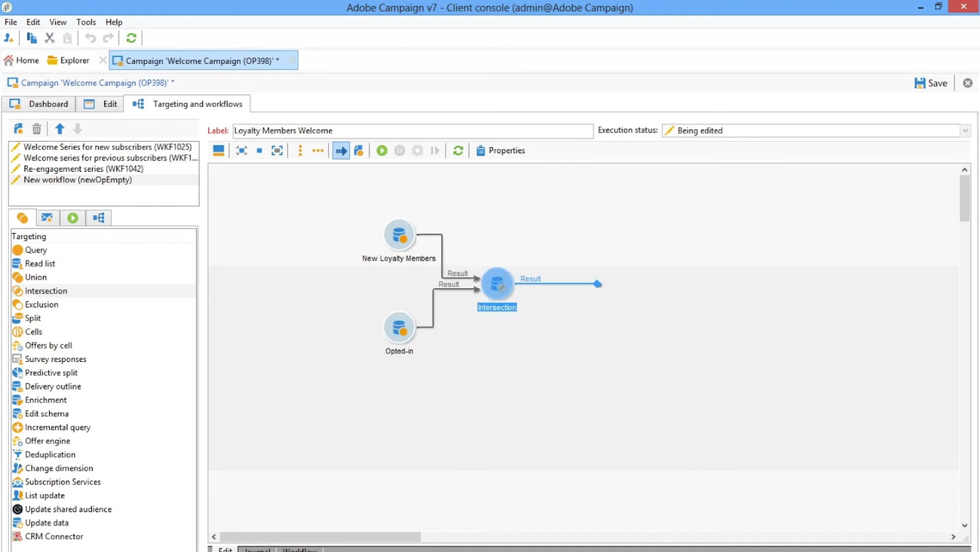The width and height of the screenshot is (980, 552).
Task: Click the Redo arrow icon
Action: tap(109, 38)
